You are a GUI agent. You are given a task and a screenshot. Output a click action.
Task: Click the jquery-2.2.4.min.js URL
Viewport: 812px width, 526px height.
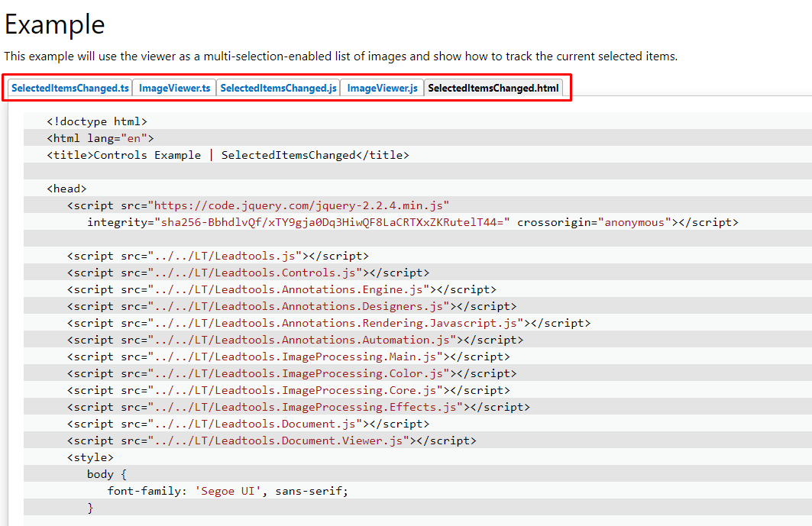click(x=298, y=205)
